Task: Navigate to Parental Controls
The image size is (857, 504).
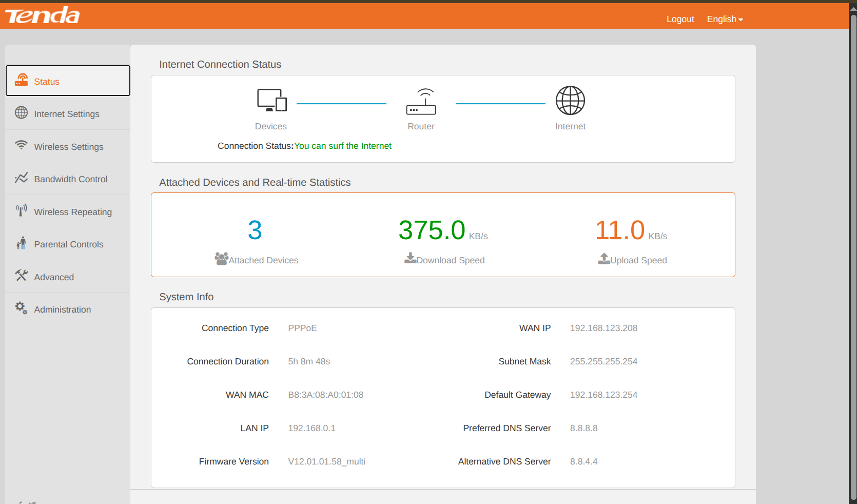Action: (68, 244)
